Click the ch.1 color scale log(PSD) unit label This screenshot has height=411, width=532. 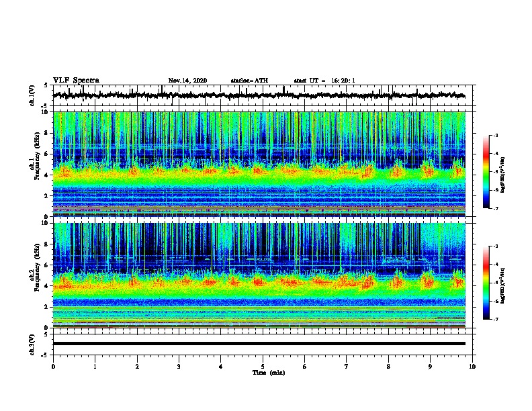pyautogui.click(x=503, y=175)
